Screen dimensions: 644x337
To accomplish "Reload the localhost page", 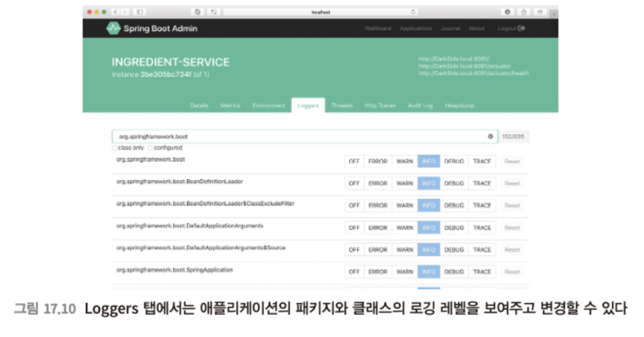I will tap(413, 12).
